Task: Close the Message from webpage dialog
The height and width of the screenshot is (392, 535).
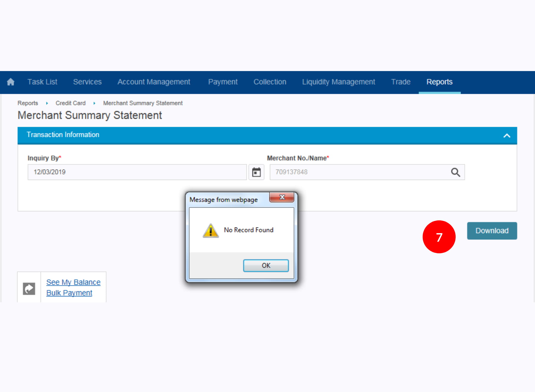Action: pyautogui.click(x=282, y=197)
